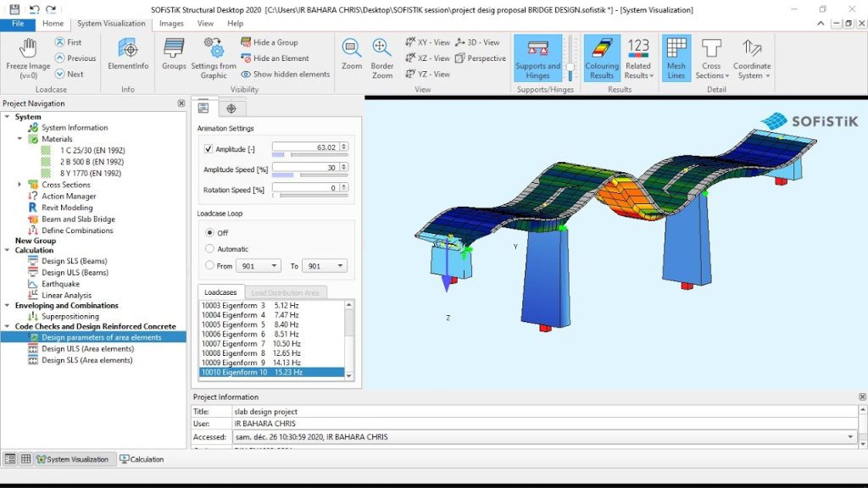Adjust the Amplitude slider

pos(310,156)
